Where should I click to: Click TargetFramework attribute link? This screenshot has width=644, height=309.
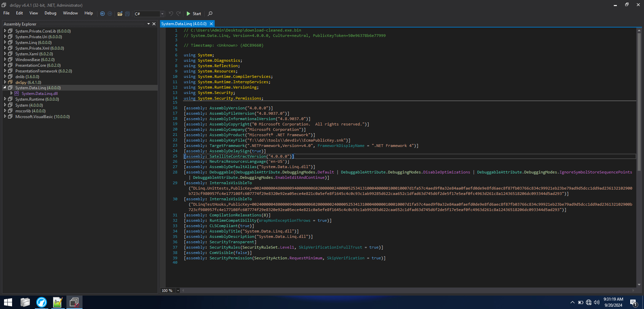pos(227,146)
